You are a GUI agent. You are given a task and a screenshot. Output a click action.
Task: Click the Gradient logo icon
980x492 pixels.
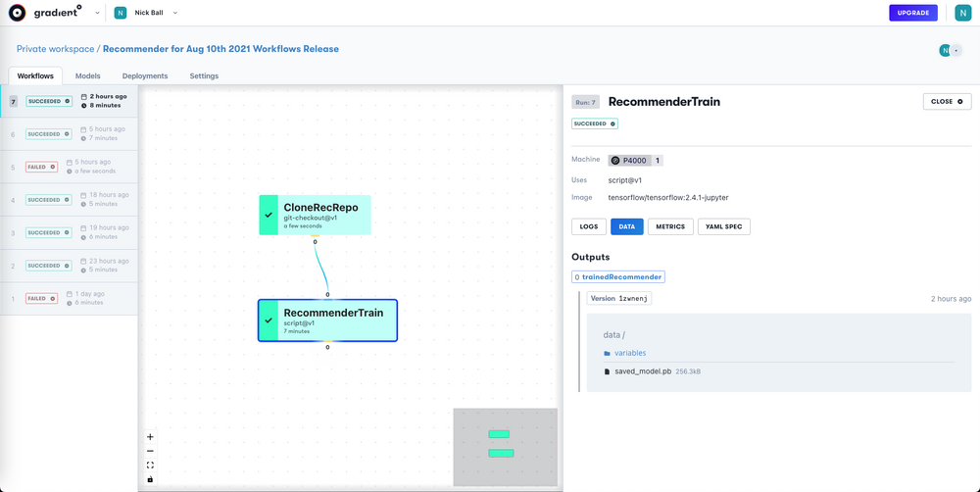(x=18, y=13)
